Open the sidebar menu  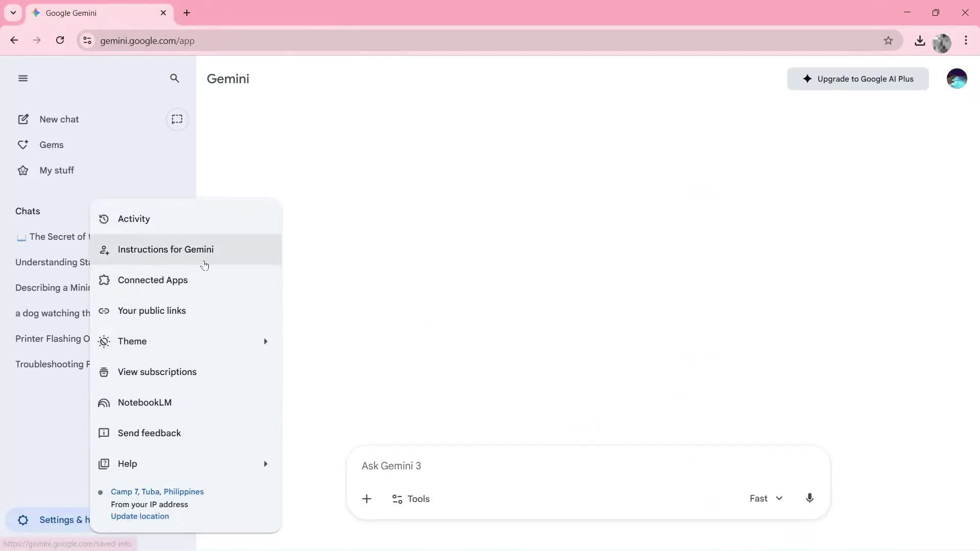[23, 78]
